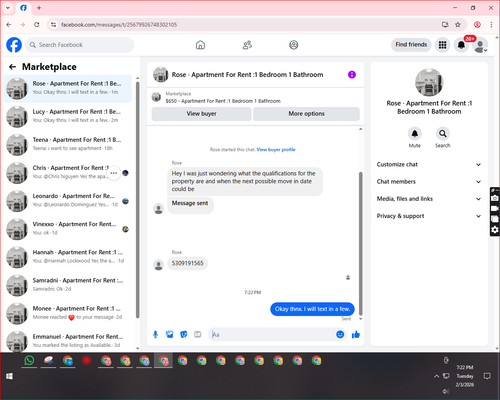The width and height of the screenshot is (500, 400).
Task: Bookmark this page with star icon
Action: click(458, 25)
